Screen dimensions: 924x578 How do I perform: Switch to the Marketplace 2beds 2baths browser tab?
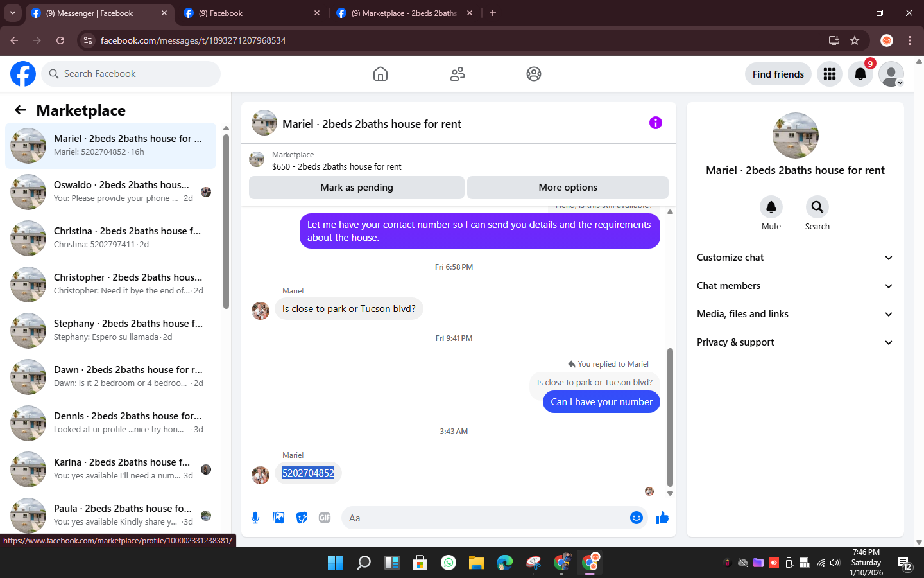pyautogui.click(x=404, y=13)
